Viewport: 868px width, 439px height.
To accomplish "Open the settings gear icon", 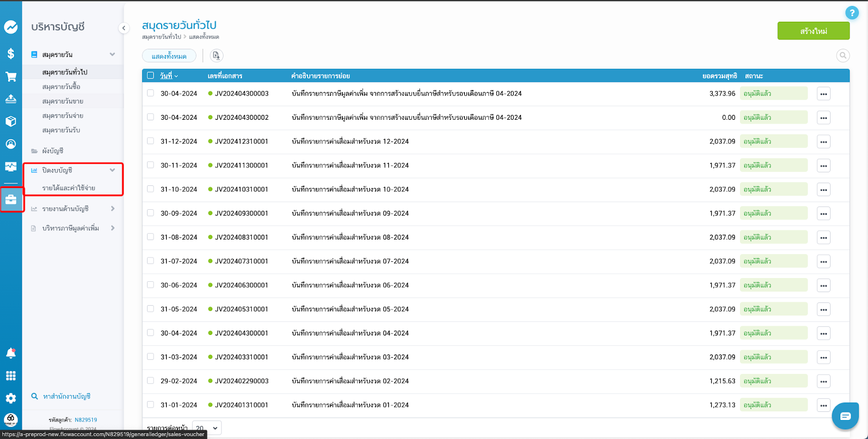I will click(11, 398).
